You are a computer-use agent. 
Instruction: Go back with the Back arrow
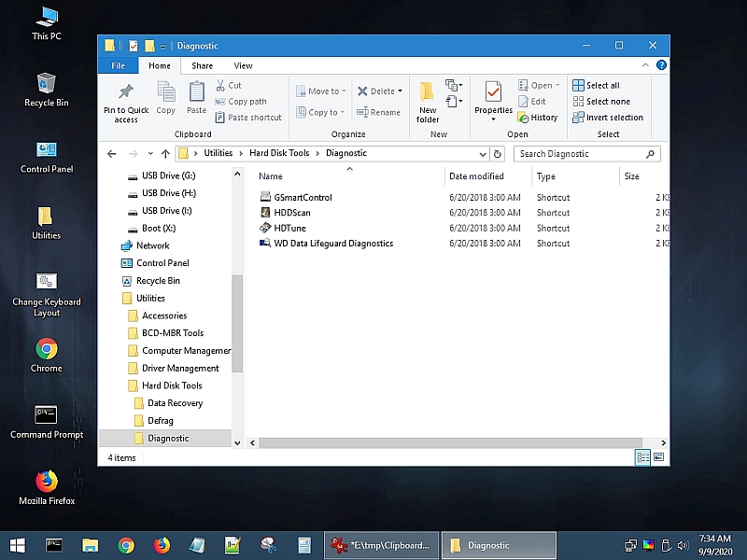click(111, 154)
